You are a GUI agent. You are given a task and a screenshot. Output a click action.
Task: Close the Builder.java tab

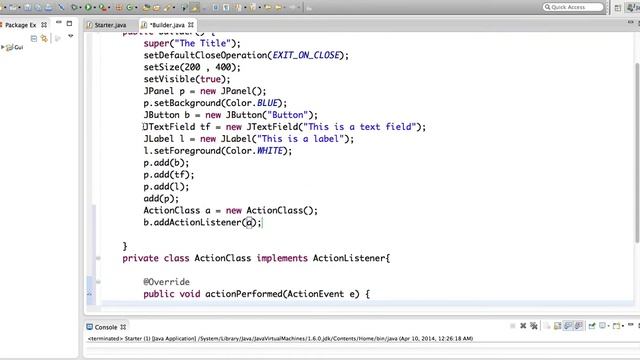click(x=191, y=25)
